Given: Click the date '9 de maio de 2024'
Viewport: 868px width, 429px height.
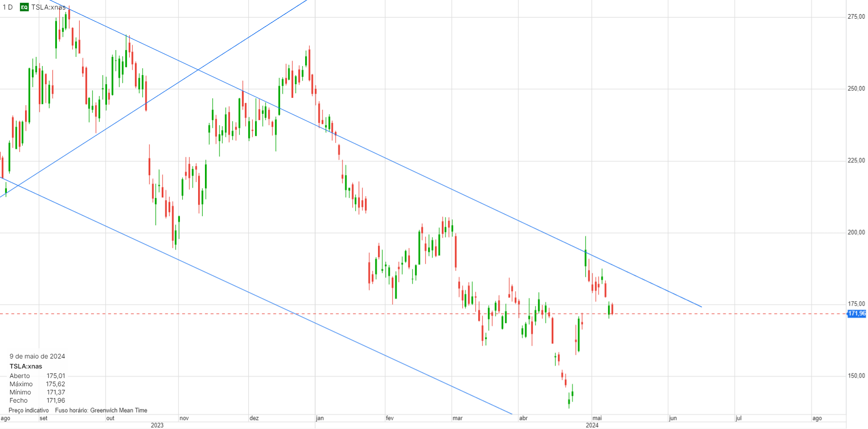Looking at the screenshot, I should (37, 356).
